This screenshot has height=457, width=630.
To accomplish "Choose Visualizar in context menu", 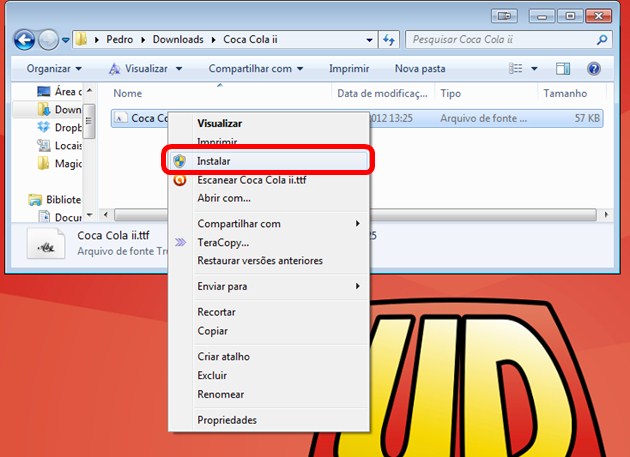I will coord(219,123).
